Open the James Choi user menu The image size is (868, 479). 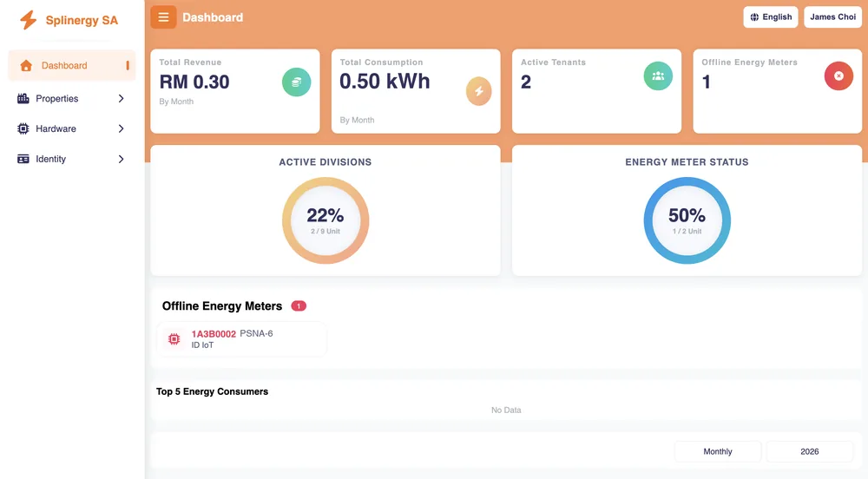832,17
